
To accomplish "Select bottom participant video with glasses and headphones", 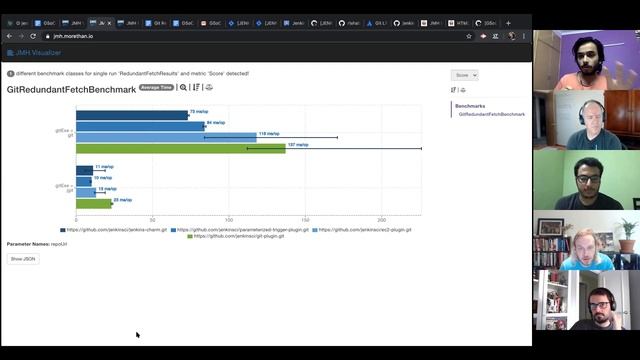I will click(x=586, y=300).
